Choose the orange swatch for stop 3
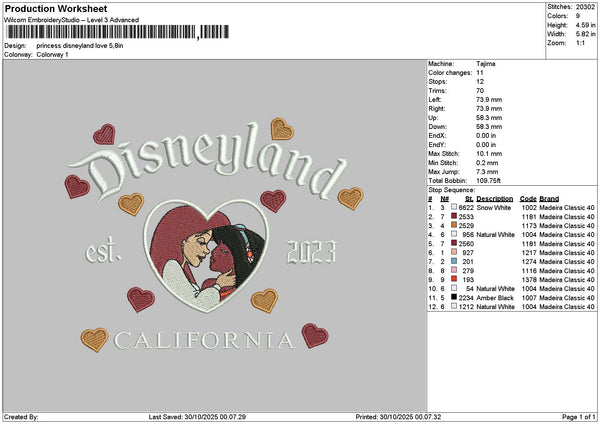This screenshot has width=600, height=424. [x=454, y=225]
